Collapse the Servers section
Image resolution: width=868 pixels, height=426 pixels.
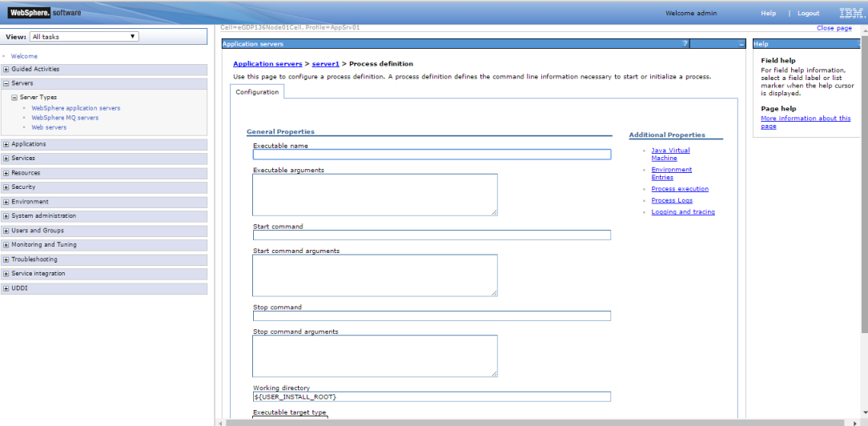pyautogui.click(x=6, y=84)
